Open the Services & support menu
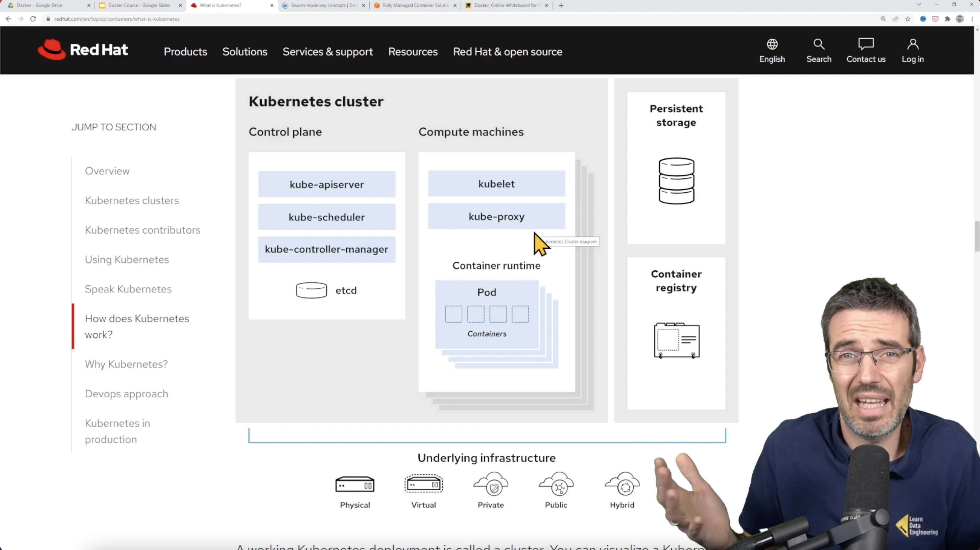This screenshot has height=550, width=980. point(327,51)
